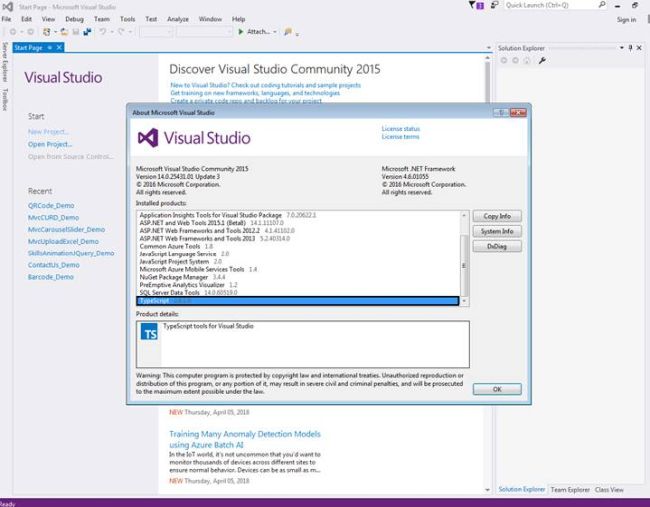This screenshot has height=507, width=650.
Task: Click the Navigate Backward toolbar icon
Action: tap(13, 32)
